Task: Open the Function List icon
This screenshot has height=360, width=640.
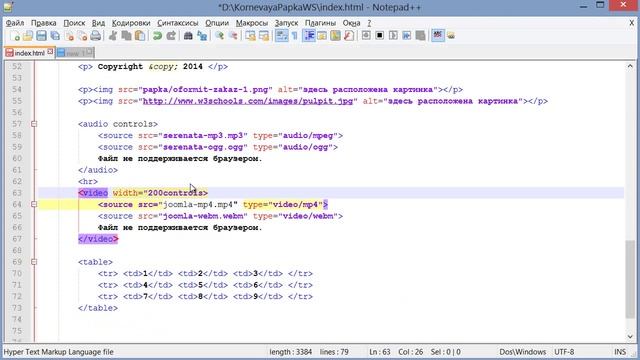Action: pyautogui.click(x=349, y=36)
